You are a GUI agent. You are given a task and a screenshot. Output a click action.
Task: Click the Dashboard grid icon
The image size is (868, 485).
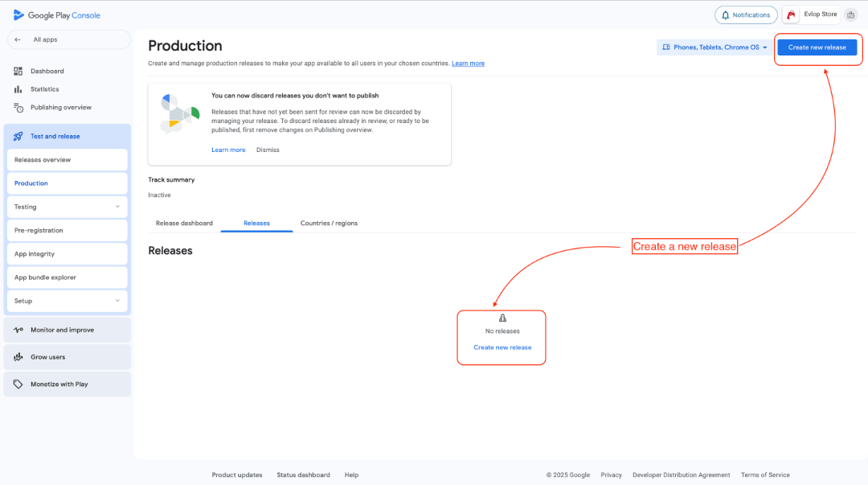pos(18,71)
